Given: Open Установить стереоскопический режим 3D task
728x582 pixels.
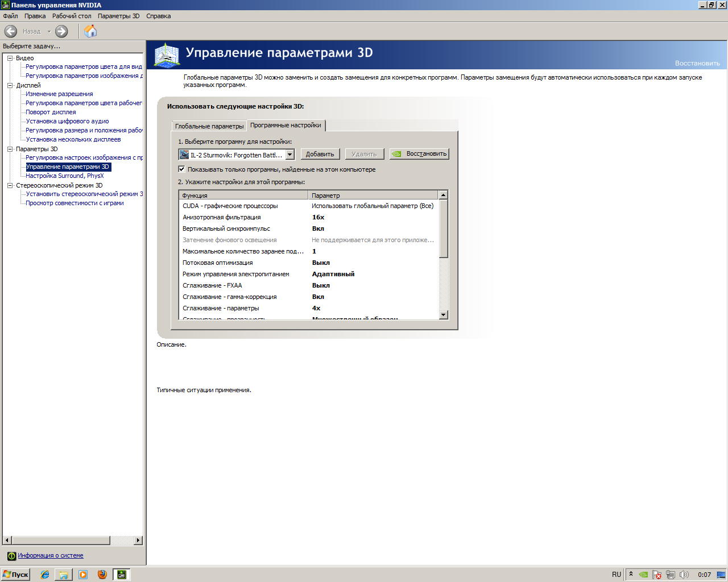Looking at the screenshot, I should 84,194.
